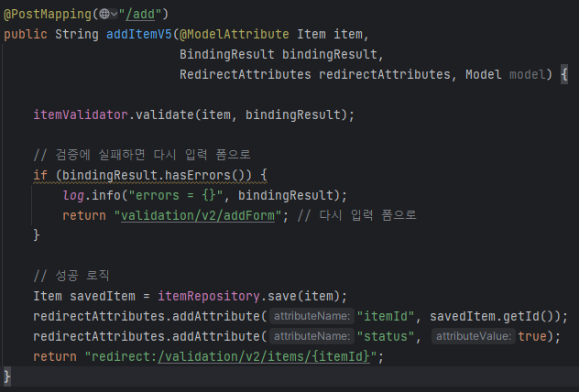The height and width of the screenshot is (392, 579).
Task: Click the attributeName: hint before "itemId"
Action: click(311, 316)
